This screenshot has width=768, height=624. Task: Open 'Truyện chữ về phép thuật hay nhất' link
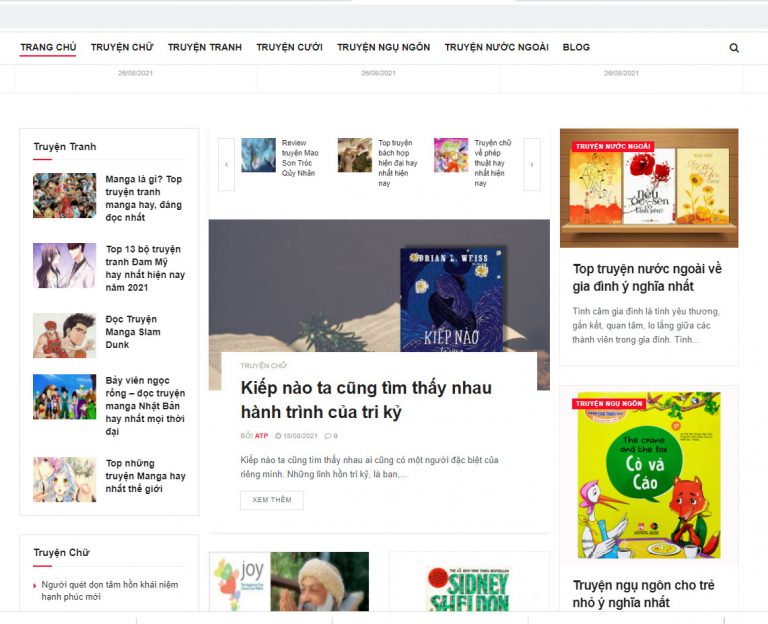pos(493,163)
